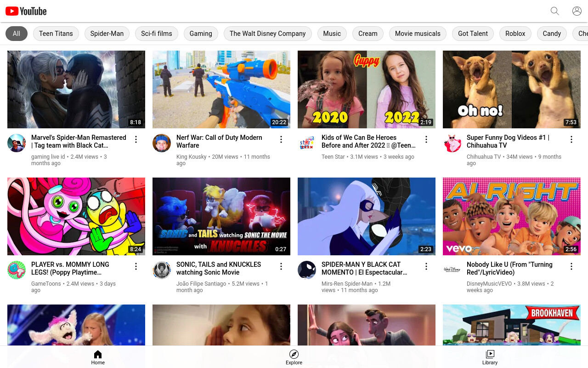Image resolution: width=588 pixels, height=368 pixels.
Task: Play the BROOKHAVEN Roblox thumbnail
Action: (x=512, y=325)
